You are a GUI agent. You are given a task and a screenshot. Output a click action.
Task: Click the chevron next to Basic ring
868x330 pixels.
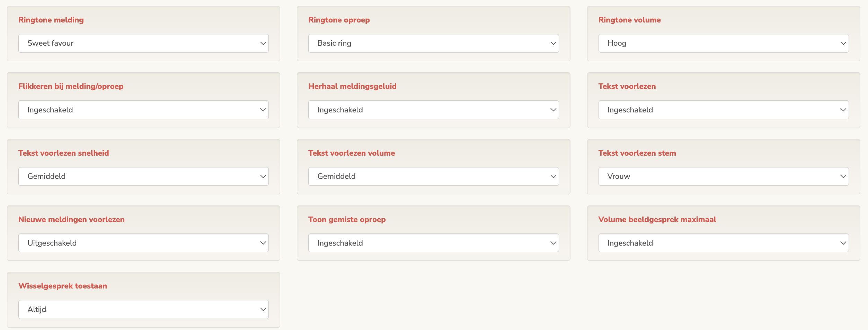(553, 43)
